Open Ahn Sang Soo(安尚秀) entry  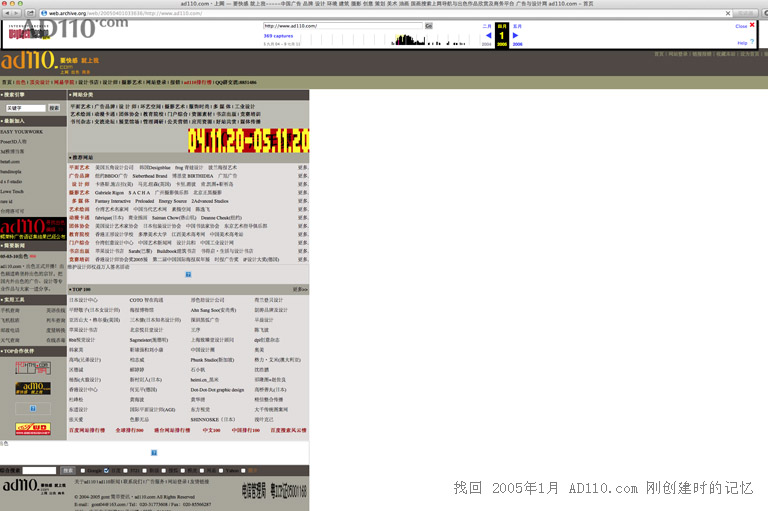point(213,310)
